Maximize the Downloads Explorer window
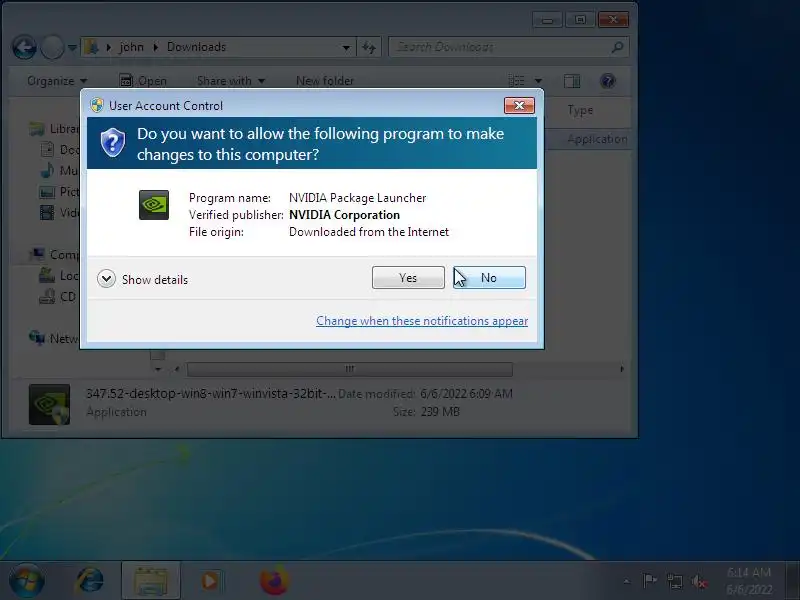 click(580, 20)
